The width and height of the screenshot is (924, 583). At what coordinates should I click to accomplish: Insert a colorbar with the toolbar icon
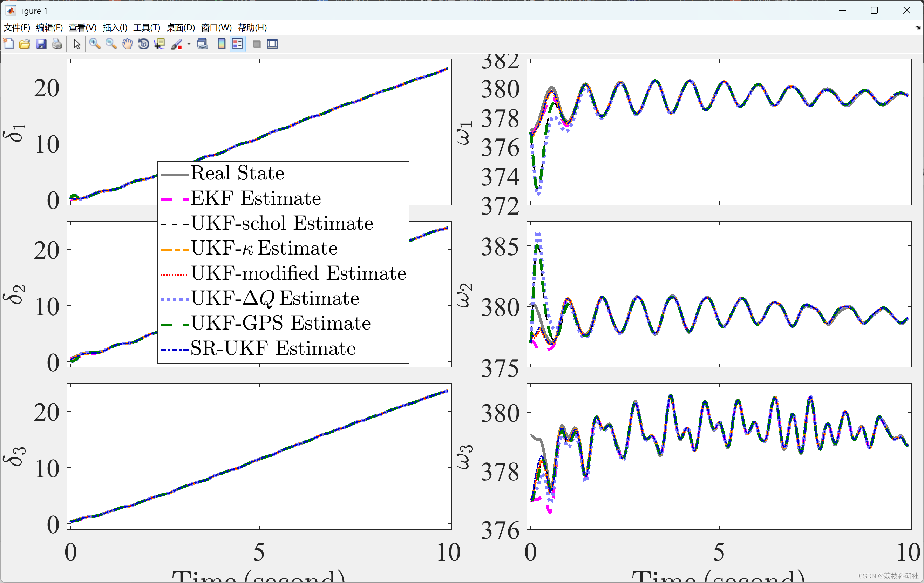[222, 44]
